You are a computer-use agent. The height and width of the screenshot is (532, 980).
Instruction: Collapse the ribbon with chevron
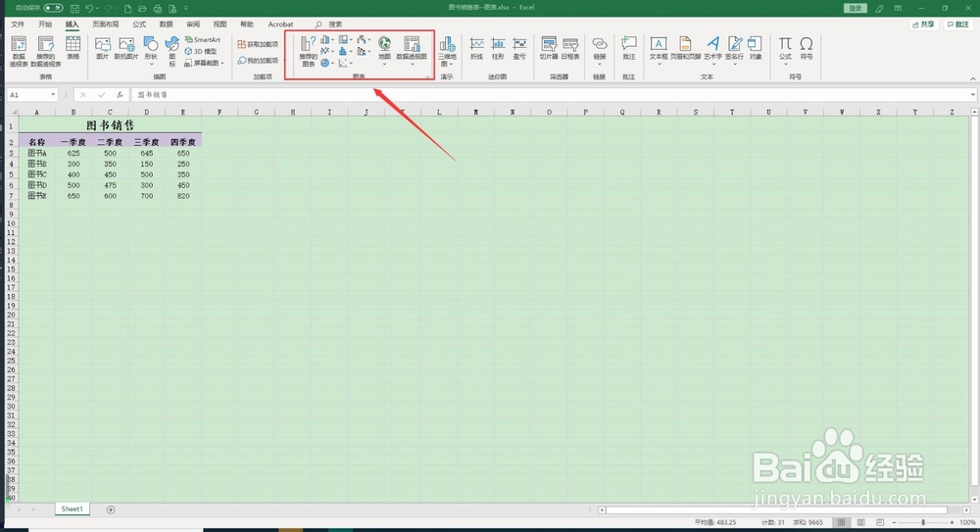pos(973,78)
